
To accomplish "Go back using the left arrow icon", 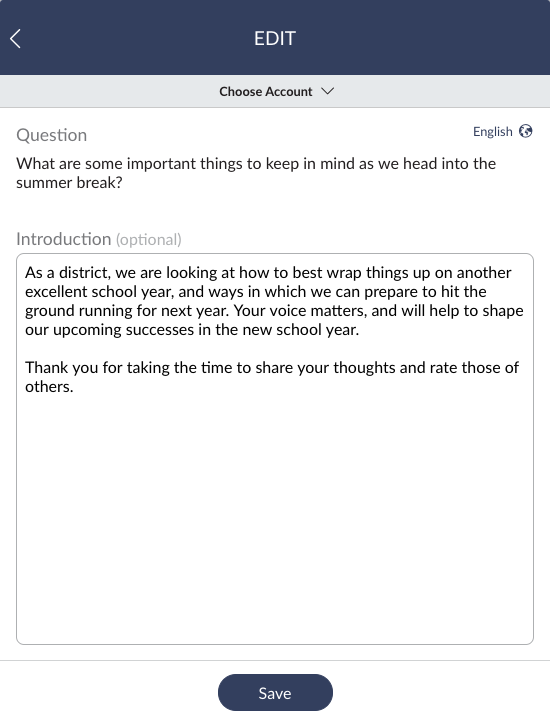I will [x=15, y=39].
